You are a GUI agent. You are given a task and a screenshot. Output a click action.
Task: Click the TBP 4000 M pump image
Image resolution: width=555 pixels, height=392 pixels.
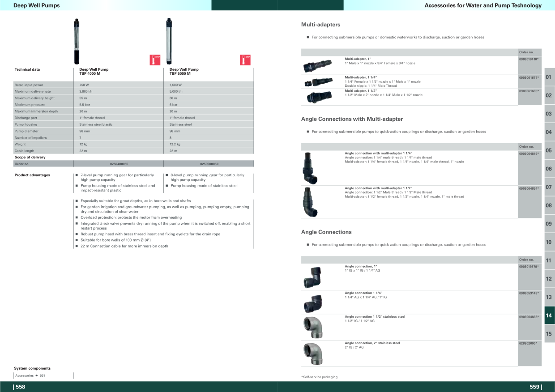77,42
